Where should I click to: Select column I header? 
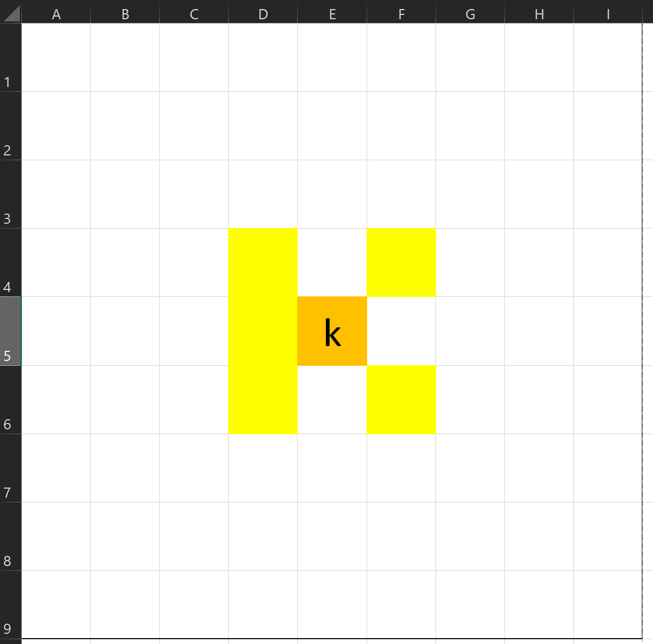click(x=608, y=14)
